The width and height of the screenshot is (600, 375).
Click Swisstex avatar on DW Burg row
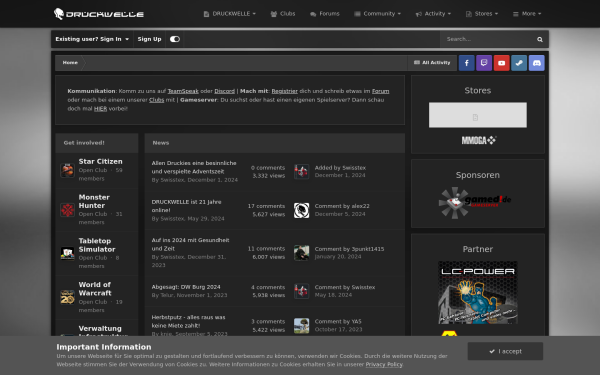click(x=302, y=291)
